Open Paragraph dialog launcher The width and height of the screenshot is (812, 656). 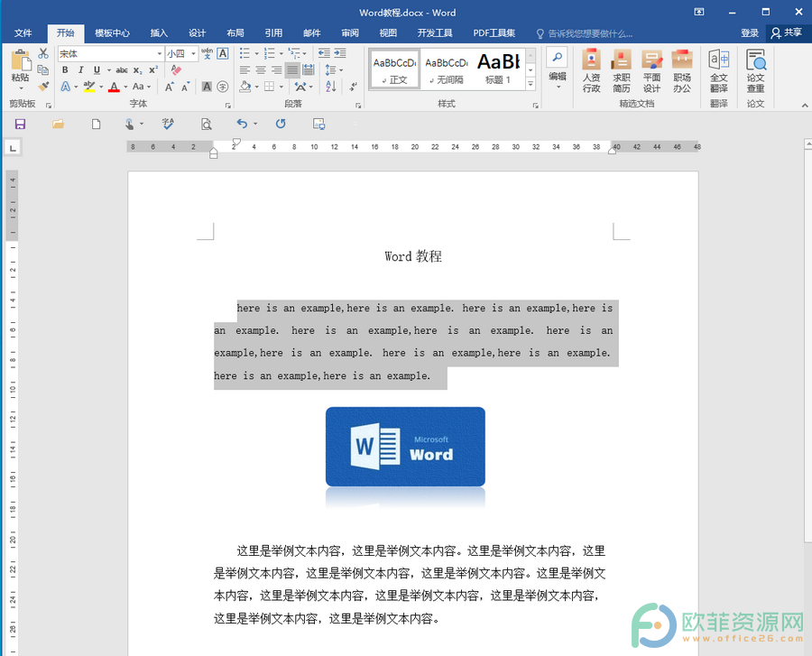coord(358,105)
